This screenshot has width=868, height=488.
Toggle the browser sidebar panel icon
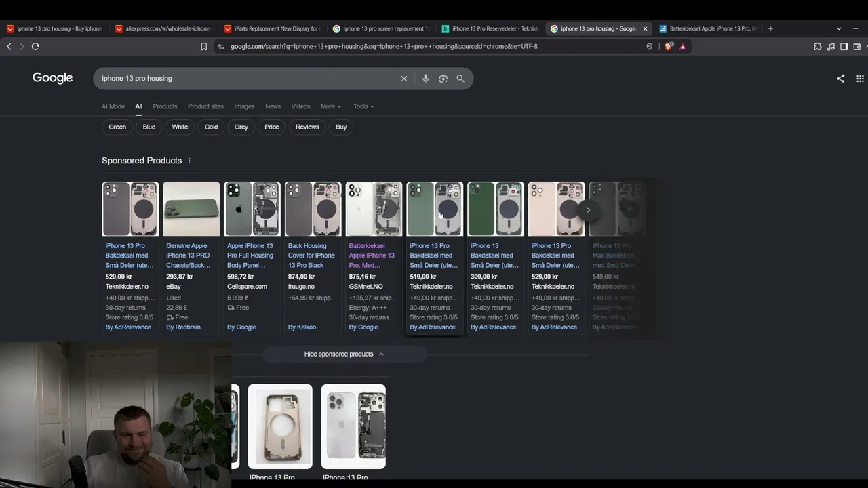click(844, 47)
